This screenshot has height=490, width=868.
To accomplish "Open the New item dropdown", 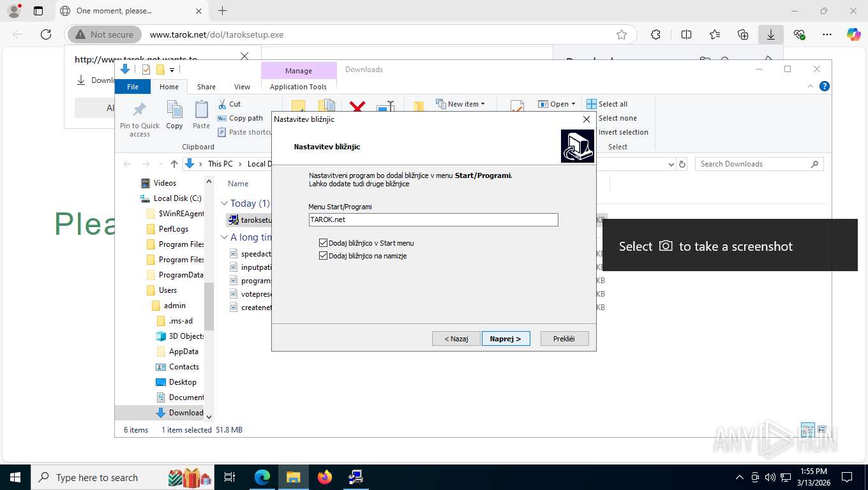I will pos(460,104).
